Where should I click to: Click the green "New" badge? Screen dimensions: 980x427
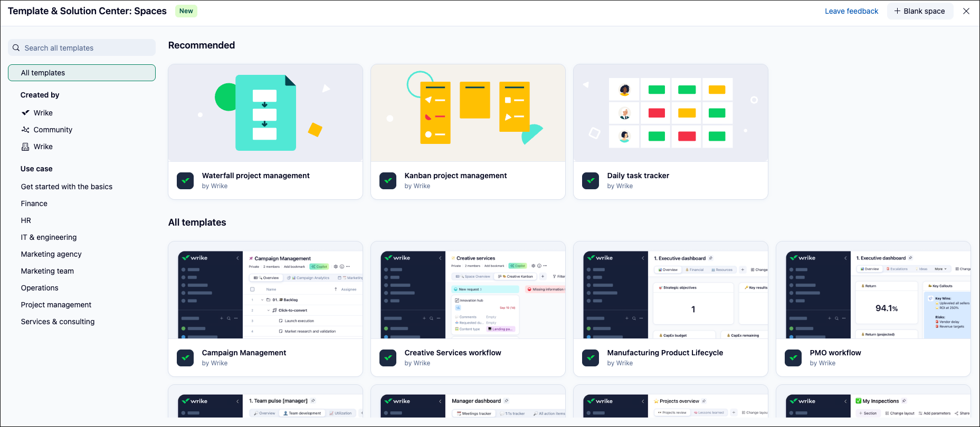pos(186,11)
